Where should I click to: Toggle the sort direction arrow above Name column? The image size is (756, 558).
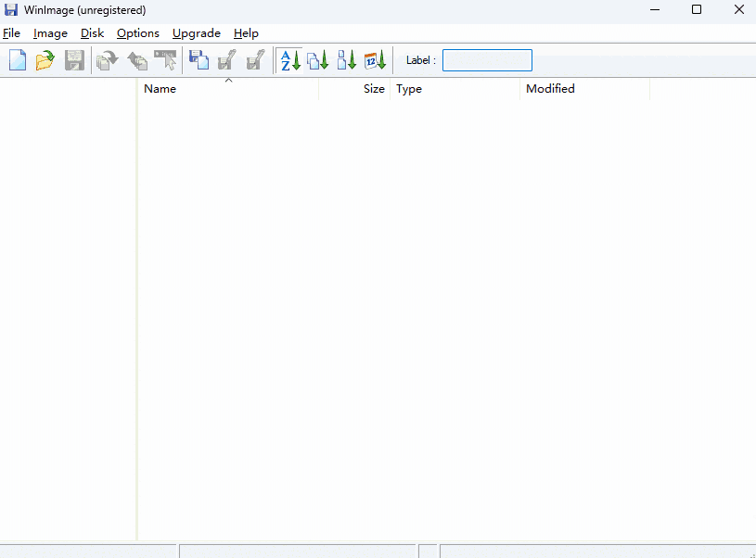tap(228, 81)
